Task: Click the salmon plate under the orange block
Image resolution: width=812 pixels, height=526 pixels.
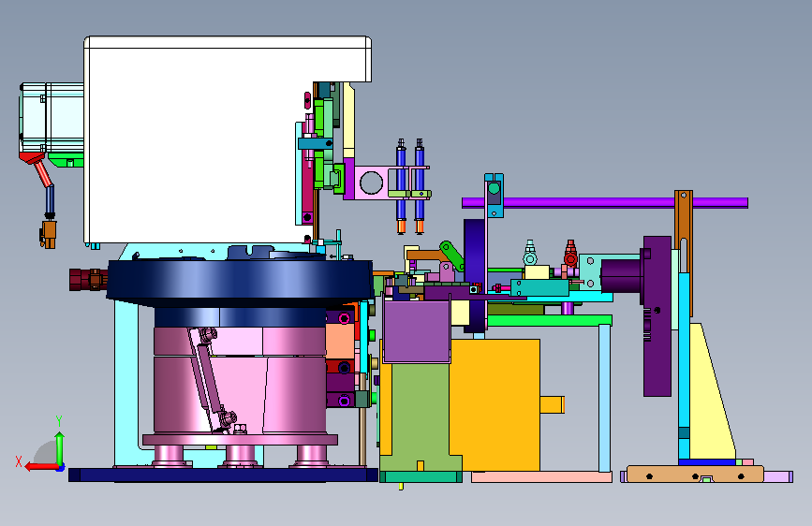Action: (x=541, y=476)
